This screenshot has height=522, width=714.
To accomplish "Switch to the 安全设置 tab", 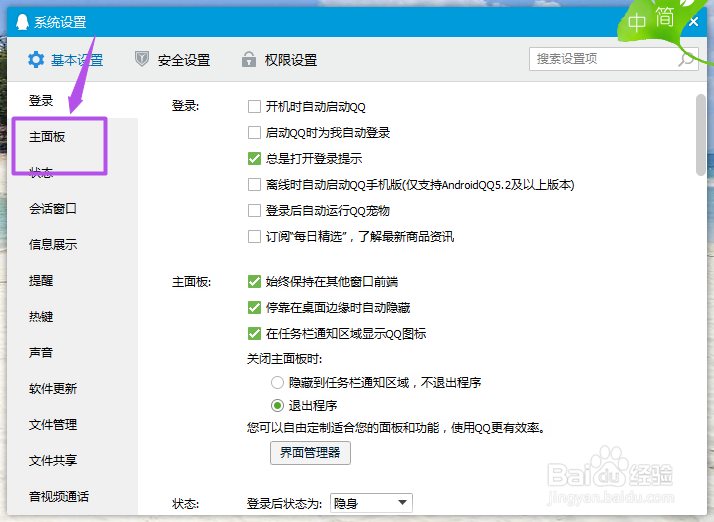I will click(x=173, y=60).
